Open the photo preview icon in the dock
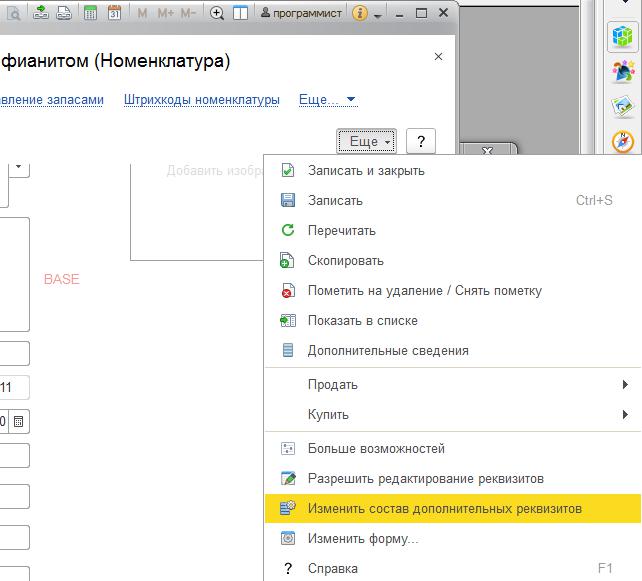Screen dimensions: 642x581 click(x=623, y=107)
